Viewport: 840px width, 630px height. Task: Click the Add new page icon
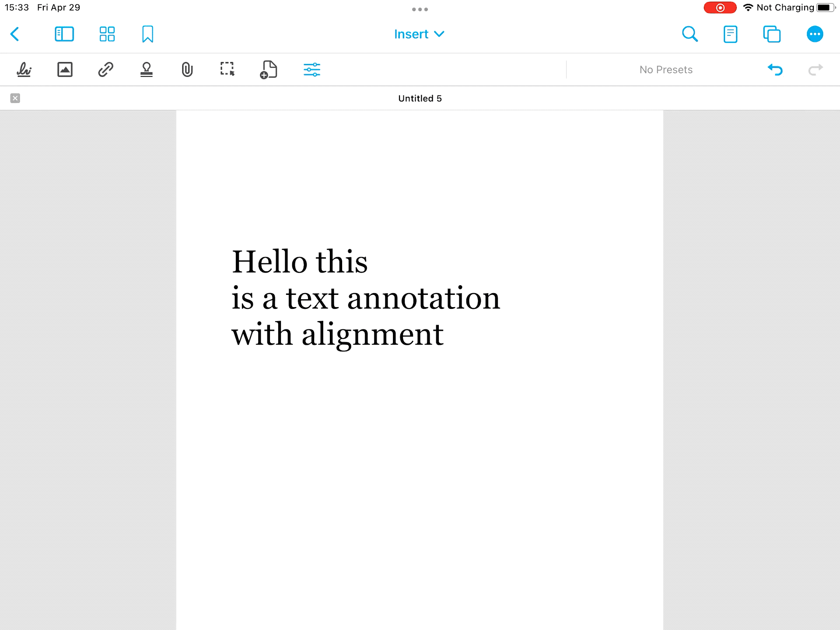[x=268, y=70]
